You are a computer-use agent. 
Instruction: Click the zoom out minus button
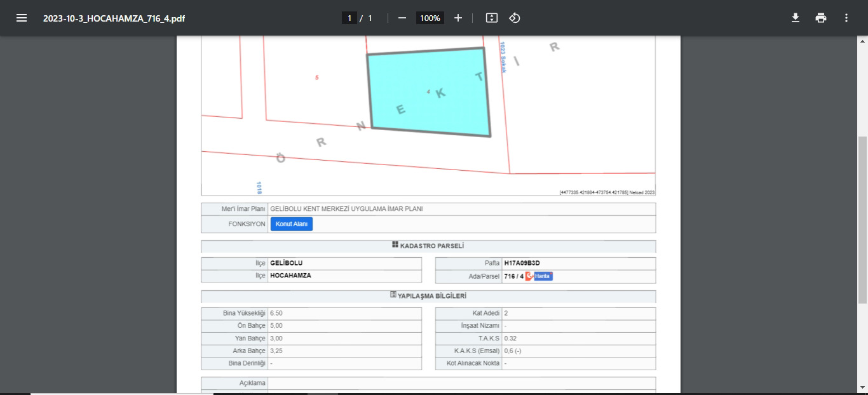402,18
